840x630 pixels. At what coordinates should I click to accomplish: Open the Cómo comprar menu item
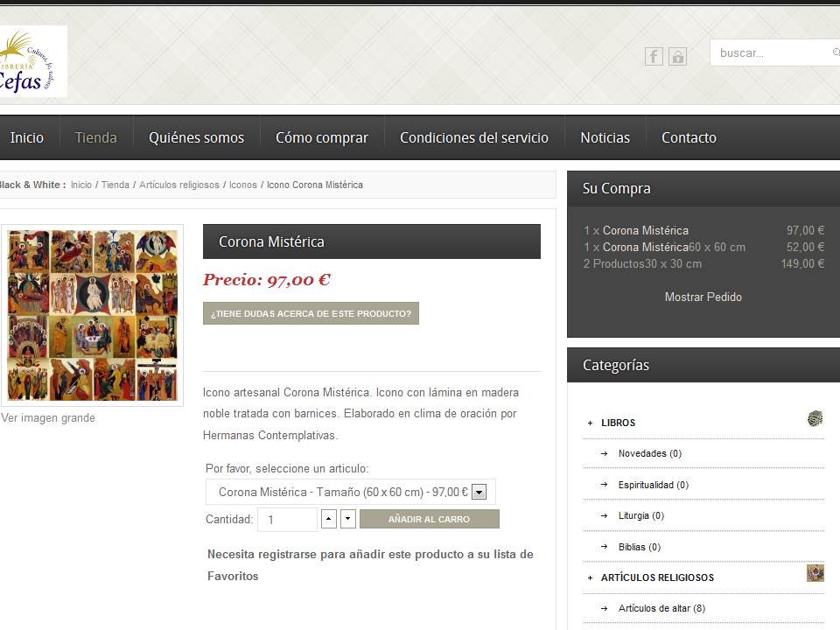coord(322,137)
